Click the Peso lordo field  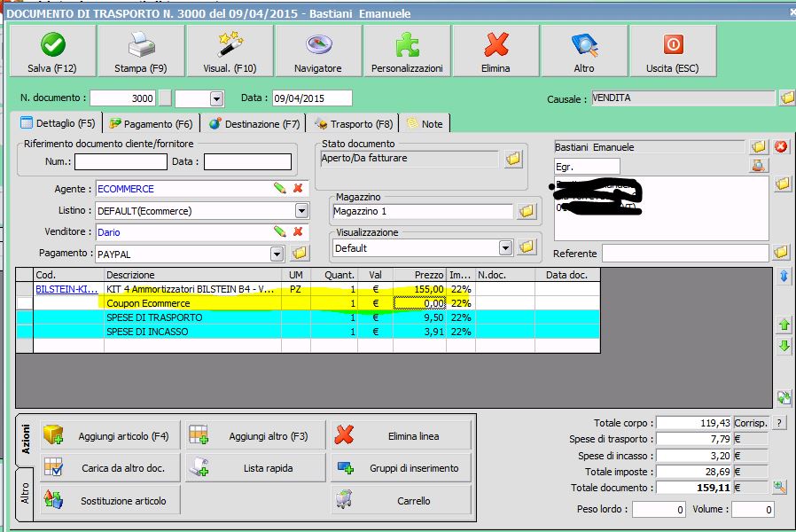tap(659, 509)
